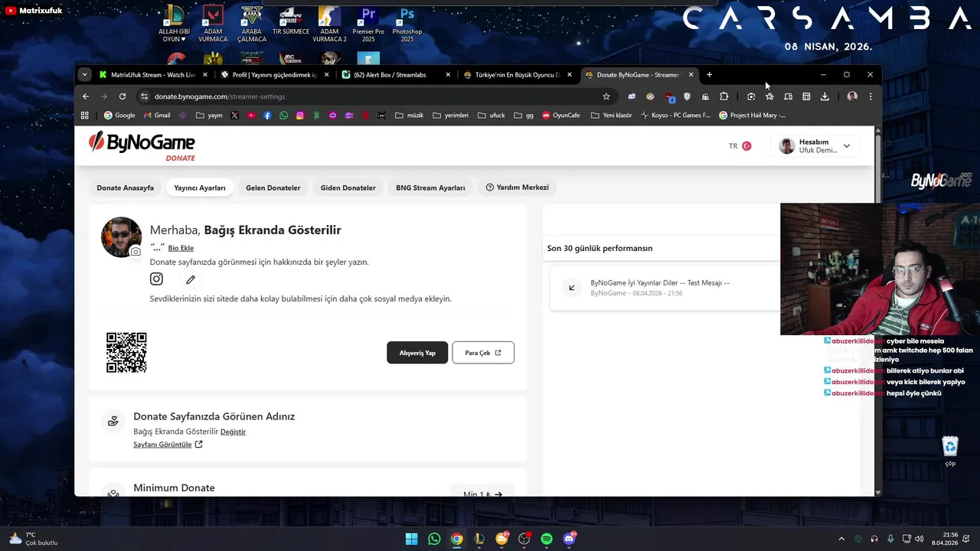The width and height of the screenshot is (980, 551).
Task: Open Chrome downloads icon
Action: click(x=825, y=96)
